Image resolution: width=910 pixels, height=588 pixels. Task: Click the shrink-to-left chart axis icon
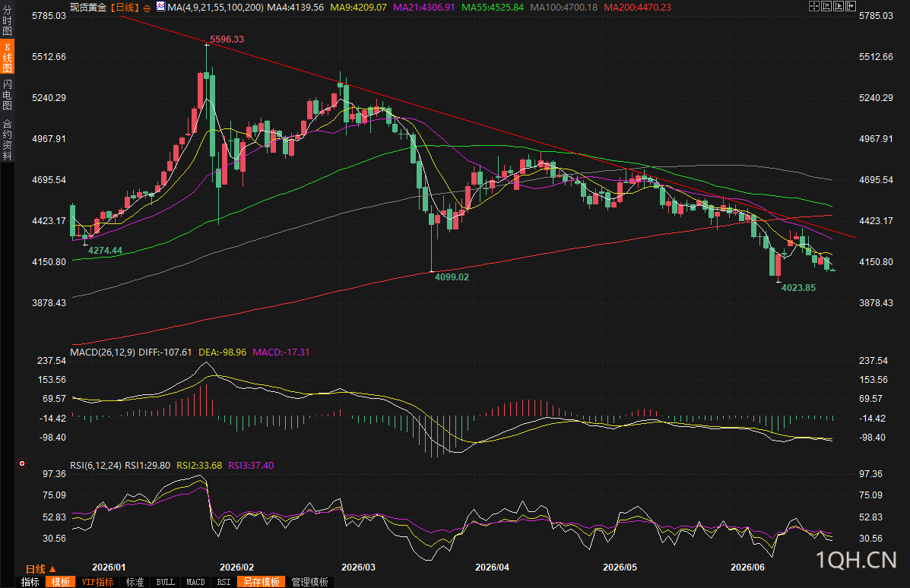pos(826,6)
